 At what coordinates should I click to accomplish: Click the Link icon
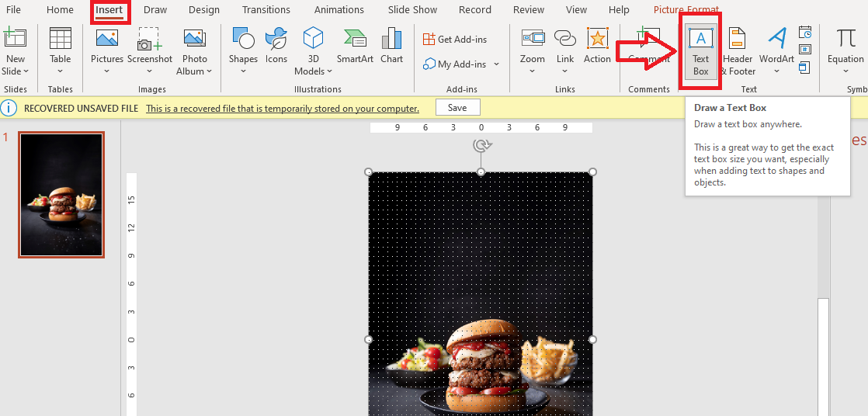(565, 38)
